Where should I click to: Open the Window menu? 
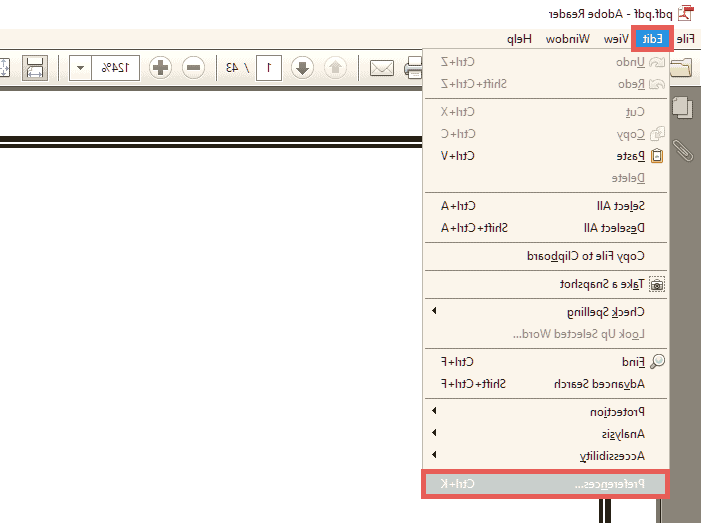[568, 39]
